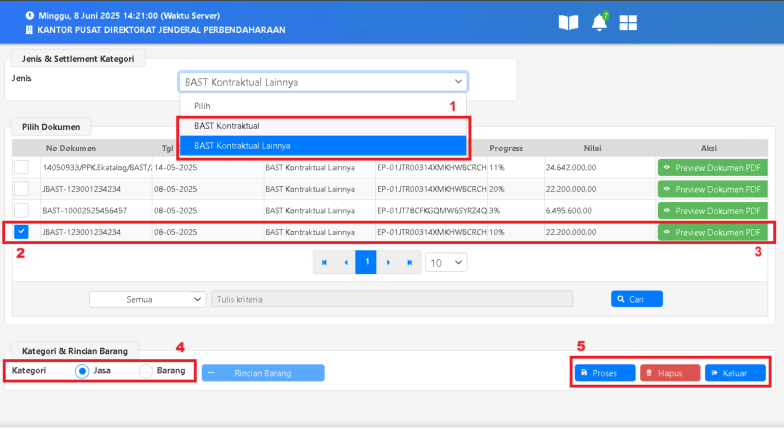Click the Tulis kriteria search field
The width and height of the screenshot is (784, 429).
[x=392, y=299]
